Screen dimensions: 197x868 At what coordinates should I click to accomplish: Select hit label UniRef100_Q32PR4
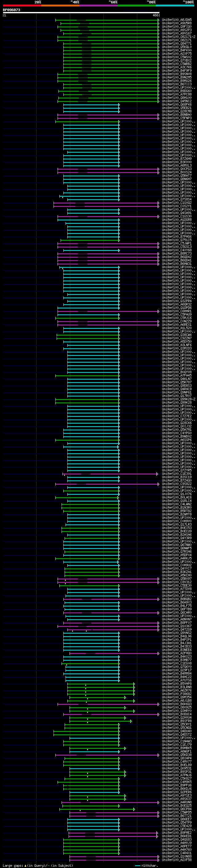point(177,301)
